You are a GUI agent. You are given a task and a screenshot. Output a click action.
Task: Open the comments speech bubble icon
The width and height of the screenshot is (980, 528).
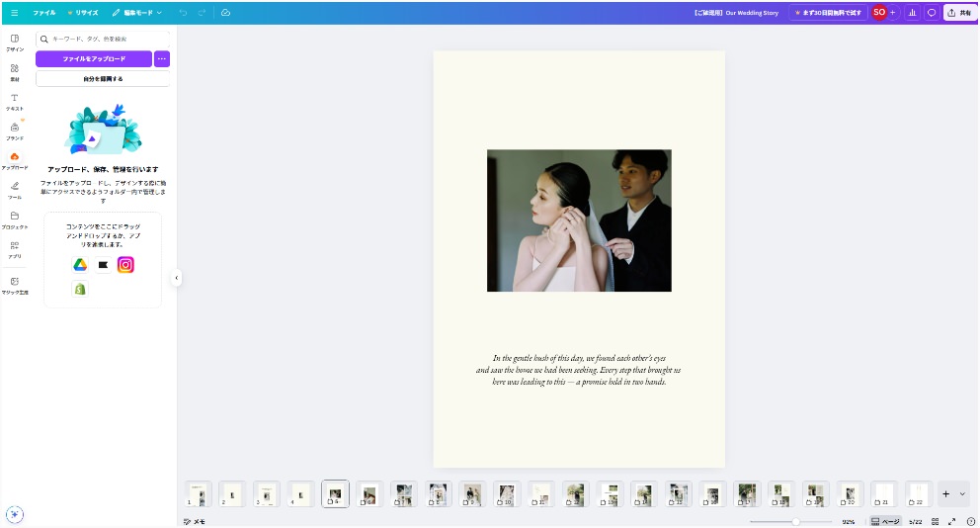click(931, 13)
